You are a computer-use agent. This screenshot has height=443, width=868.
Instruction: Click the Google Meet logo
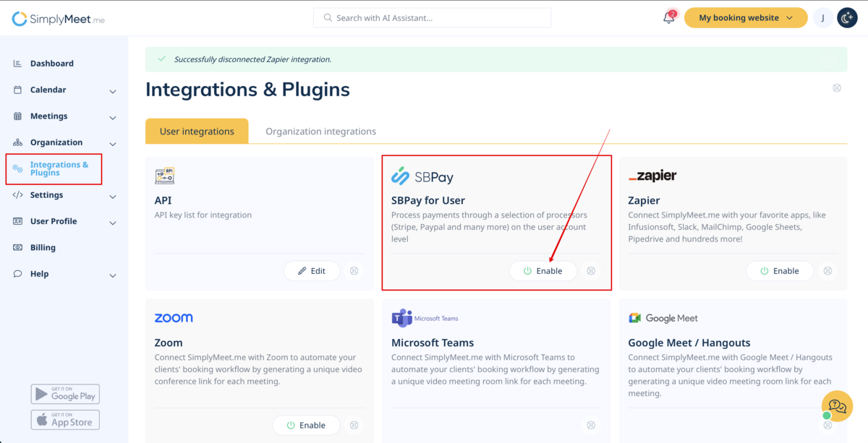click(x=663, y=318)
